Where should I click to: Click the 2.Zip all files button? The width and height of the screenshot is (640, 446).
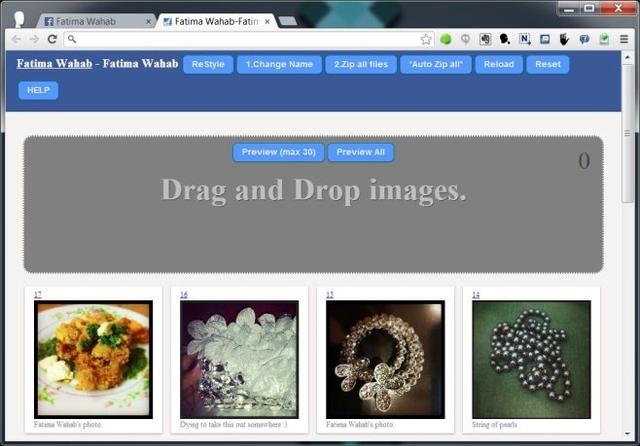[360, 64]
